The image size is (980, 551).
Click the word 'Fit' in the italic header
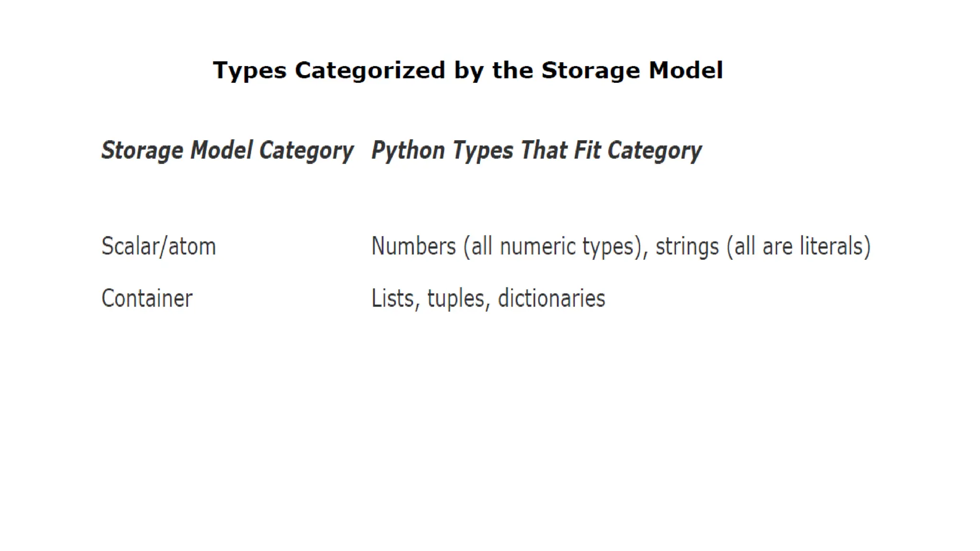tap(587, 150)
